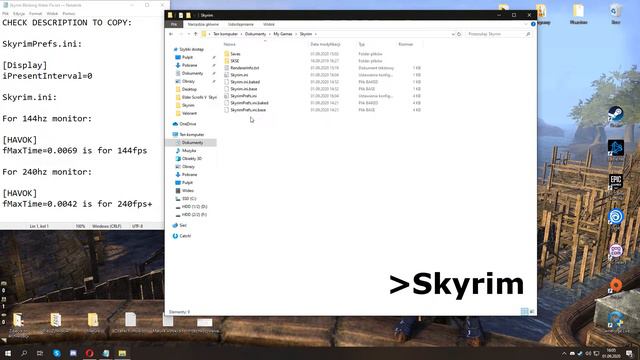The height and width of the screenshot is (360, 640).
Task: Open Notepad Plik menu
Action: pyautogui.click(x=5, y=13)
